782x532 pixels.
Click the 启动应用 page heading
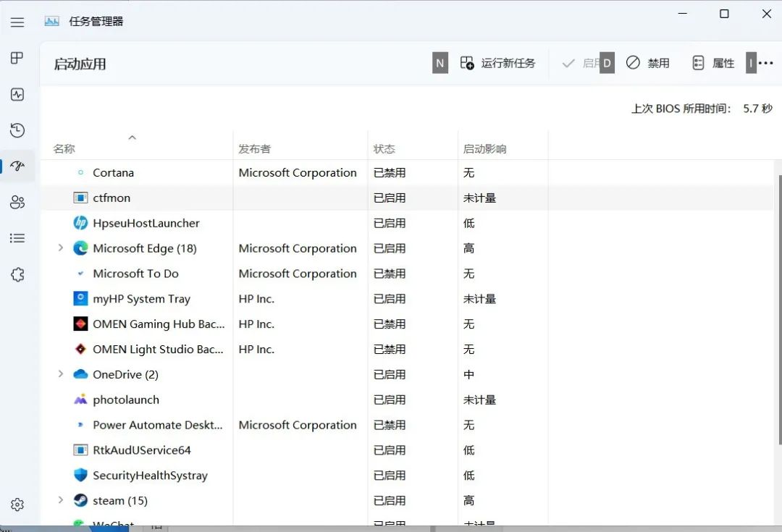point(80,64)
